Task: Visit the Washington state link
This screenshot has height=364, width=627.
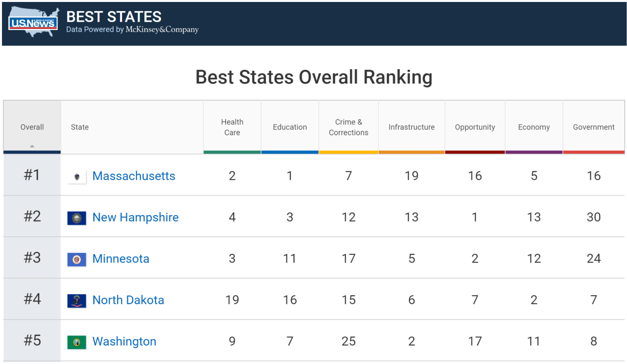Action: coord(124,342)
